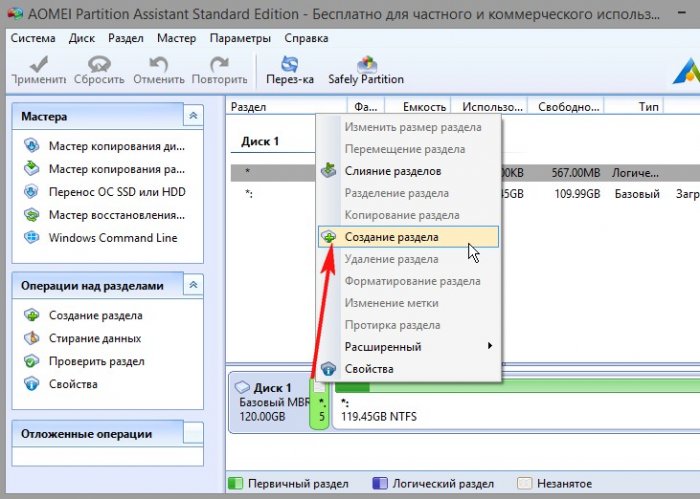Image resolution: width=700 pixels, height=499 pixels.
Task: Sort by the Емкость column header
Action: (x=418, y=107)
